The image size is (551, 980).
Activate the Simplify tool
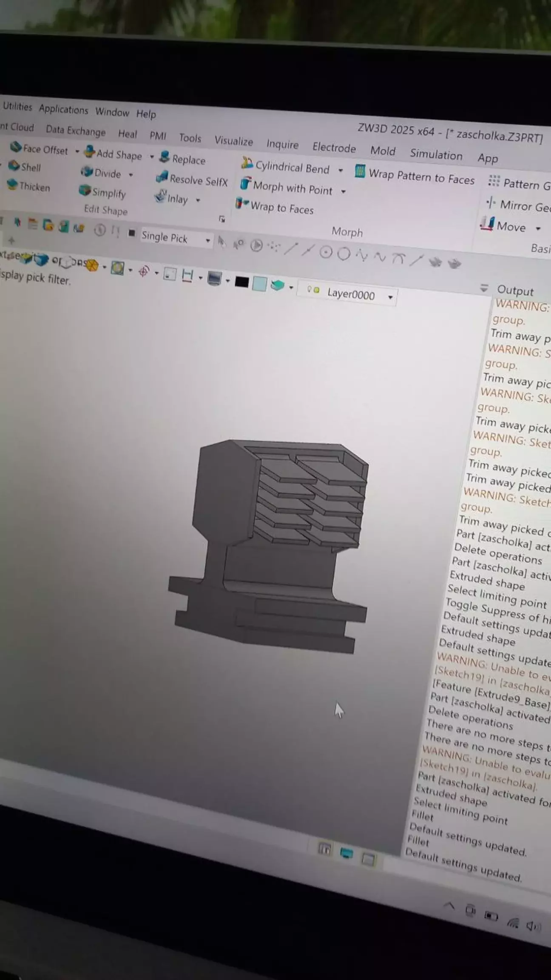click(x=102, y=192)
